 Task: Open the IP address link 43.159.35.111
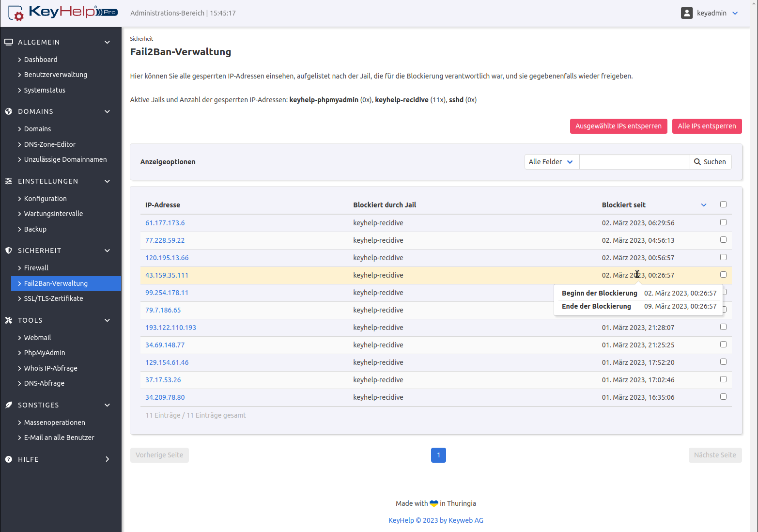coord(167,275)
